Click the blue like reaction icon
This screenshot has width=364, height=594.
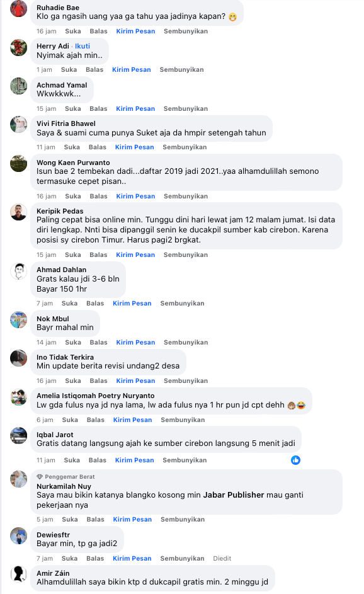tap(295, 460)
